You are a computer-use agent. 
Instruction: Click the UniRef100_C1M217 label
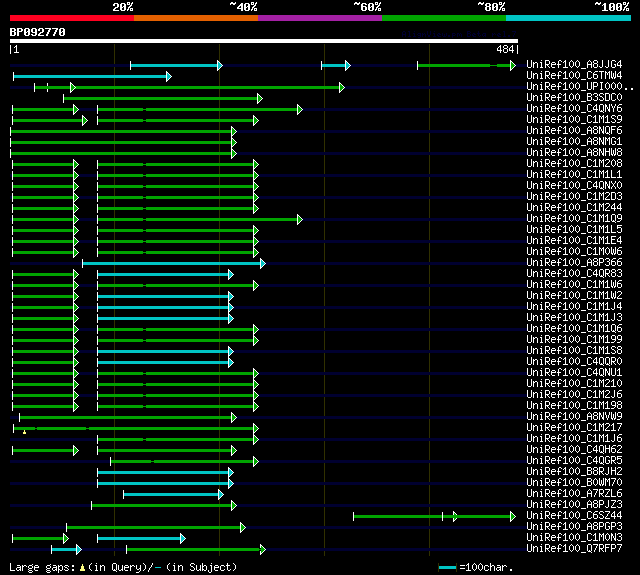click(574, 428)
